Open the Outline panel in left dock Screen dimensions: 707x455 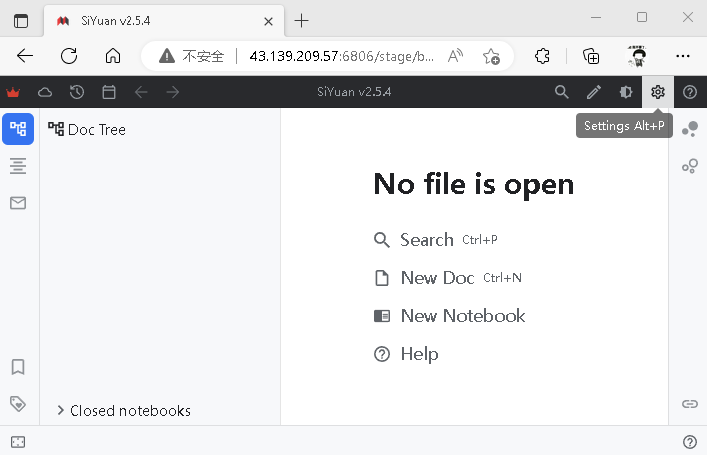[x=18, y=166]
